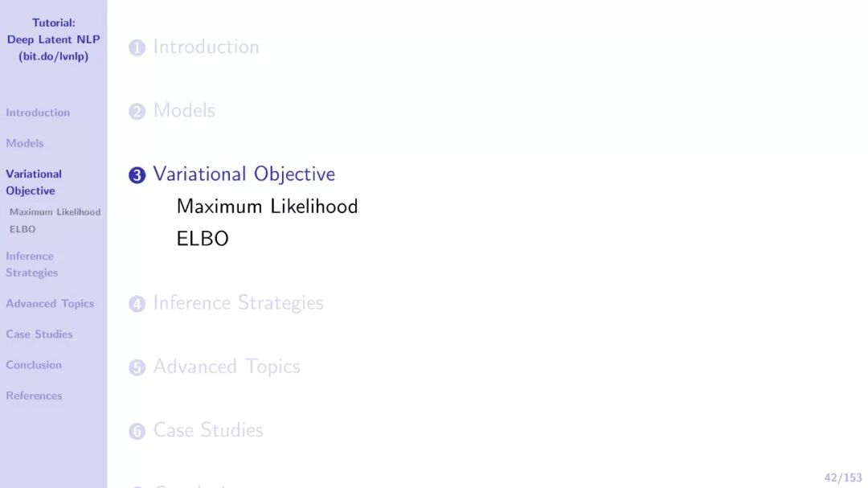Image resolution: width=868 pixels, height=488 pixels.
Task: Jump to Maximum Likelihood subsection in sidebar
Action: pyautogui.click(x=55, y=211)
